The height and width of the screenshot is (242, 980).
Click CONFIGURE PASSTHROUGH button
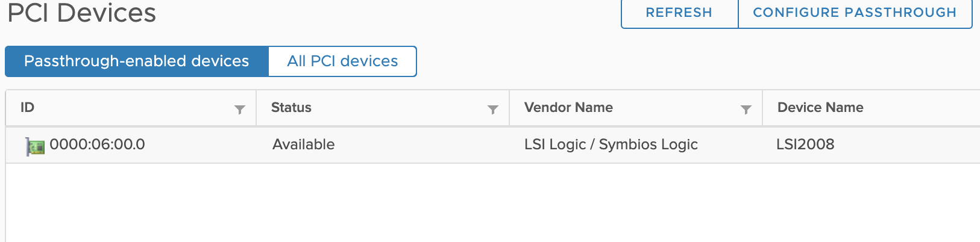[x=855, y=13]
